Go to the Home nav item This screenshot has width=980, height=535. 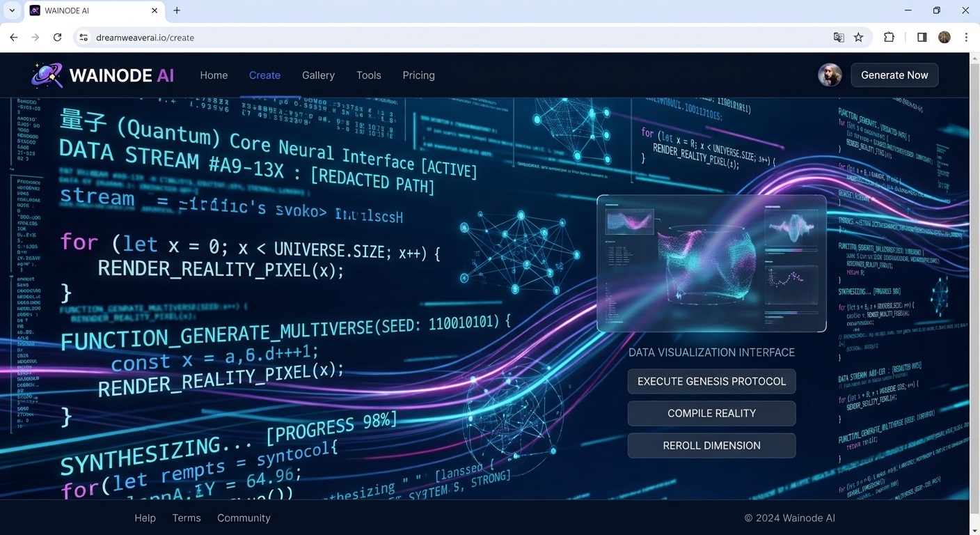tap(214, 75)
